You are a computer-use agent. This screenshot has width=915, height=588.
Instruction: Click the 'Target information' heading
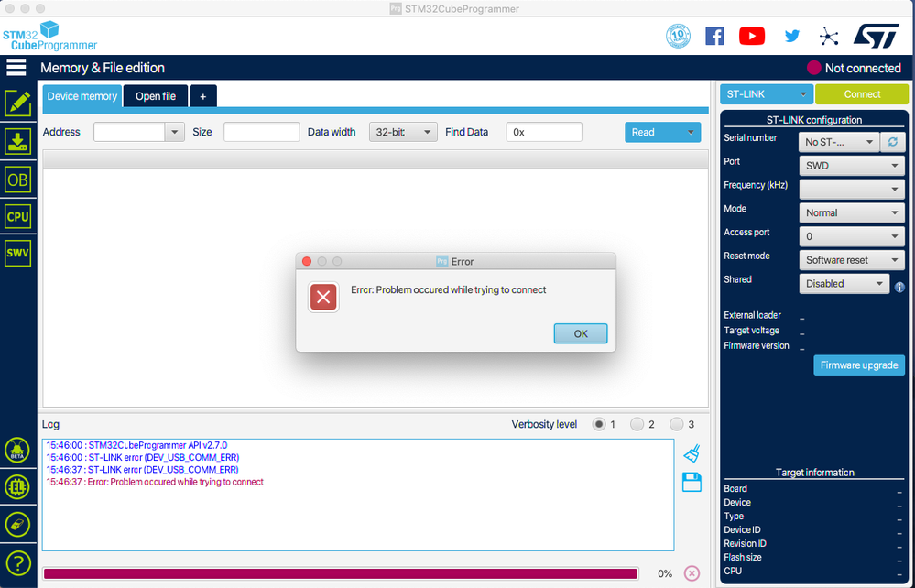tap(814, 473)
